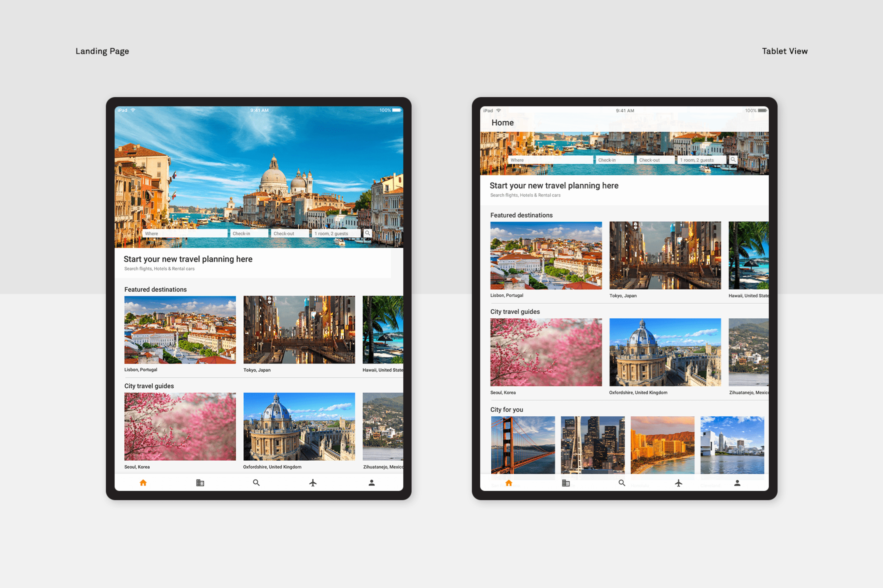Open profile person icon in left tablet
Image resolution: width=883 pixels, height=588 pixels.
coord(372,483)
